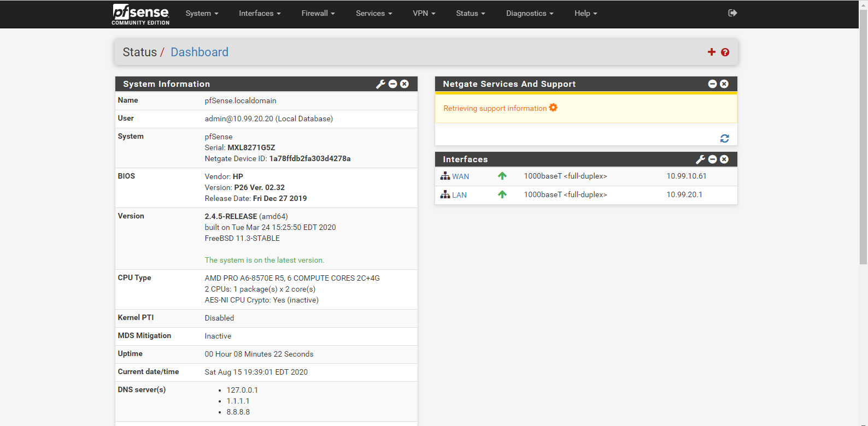
Task: Click the WAN network icon
Action: pyautogui.click(x=445, y=176)
